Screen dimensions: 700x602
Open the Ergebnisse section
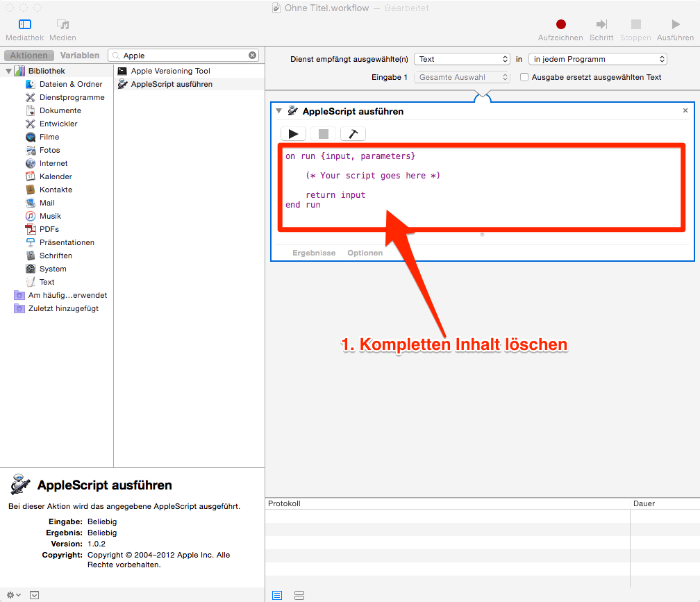pyautogui.click(x=314, y=253)
